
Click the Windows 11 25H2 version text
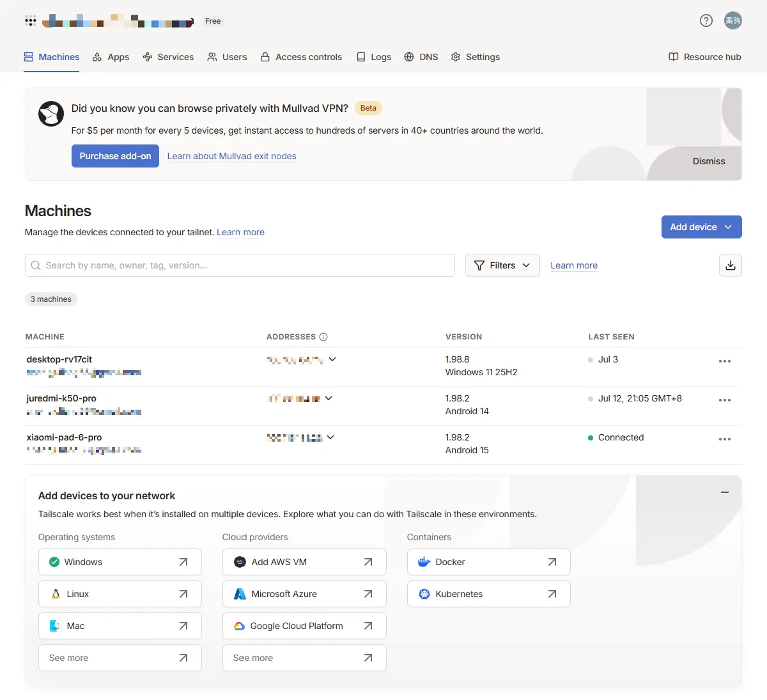click(x=481, y=372)
